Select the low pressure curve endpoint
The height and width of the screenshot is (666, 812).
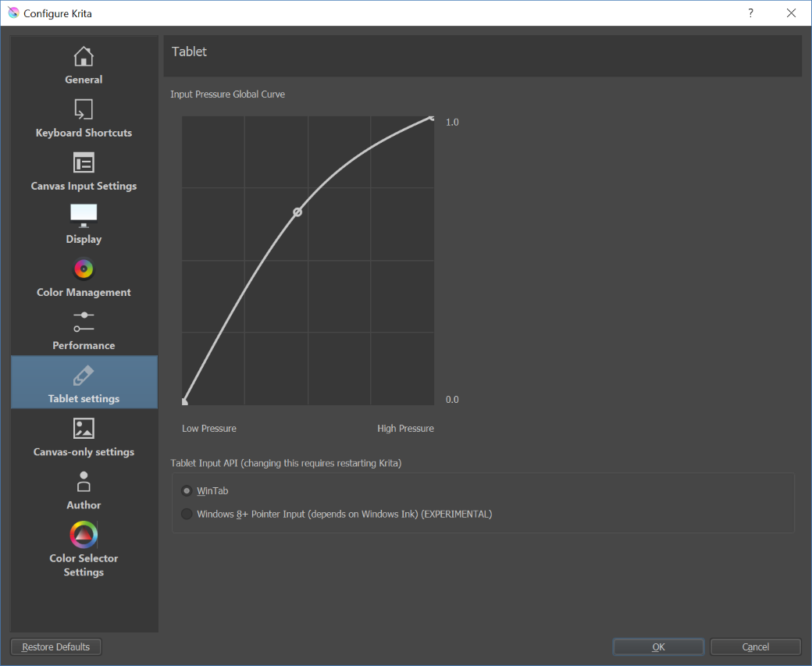pos(184,402)
